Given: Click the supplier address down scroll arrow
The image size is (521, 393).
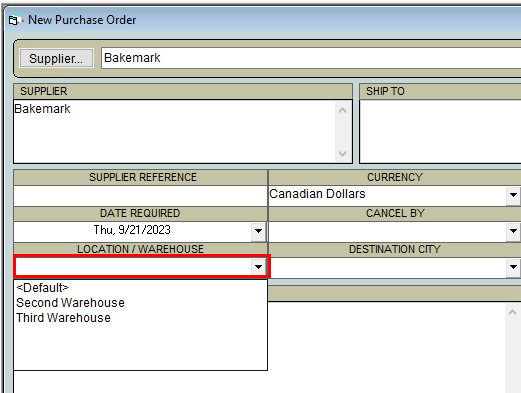Looking at the screenshot, I should tap(342, 154).
